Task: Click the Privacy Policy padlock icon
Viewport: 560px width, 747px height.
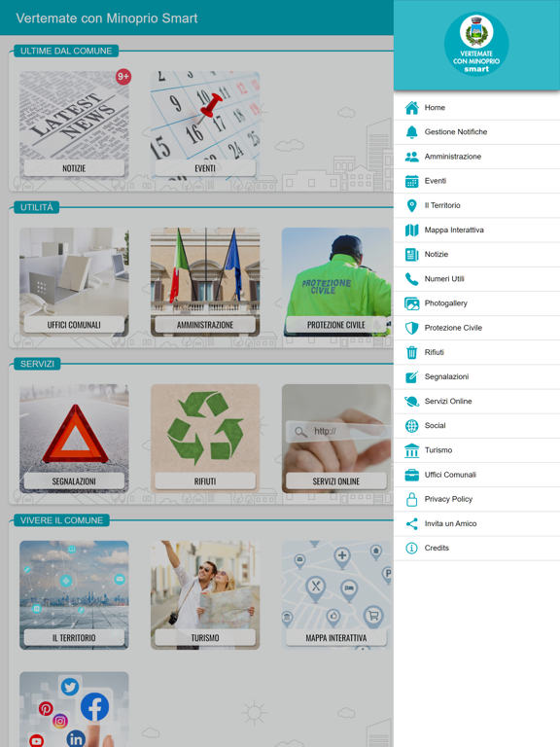Action: tap(411, 499)
